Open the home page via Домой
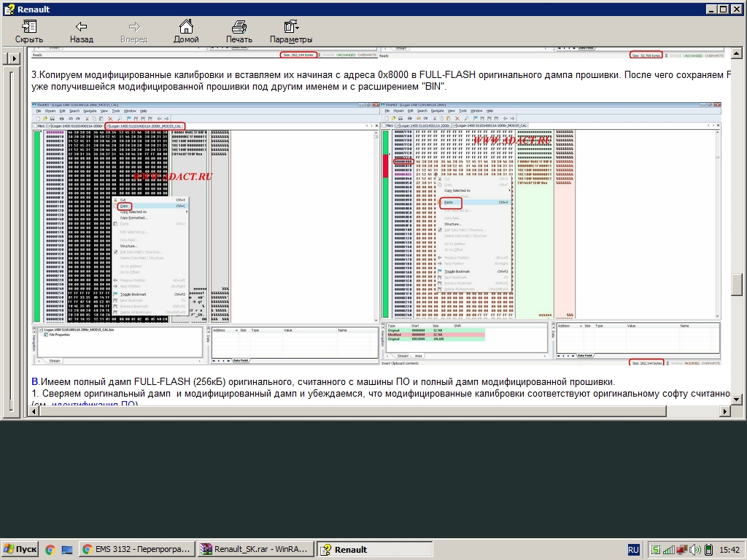The image size is (747, 560). (x=186, y=32)
